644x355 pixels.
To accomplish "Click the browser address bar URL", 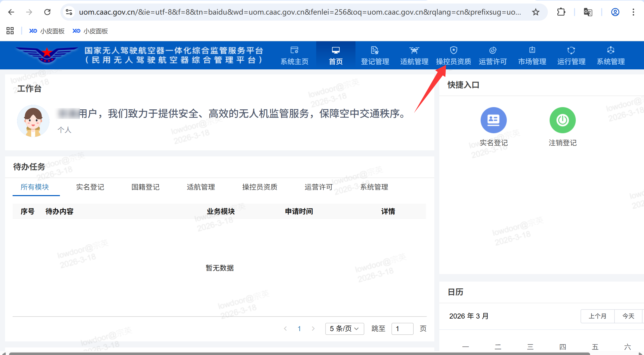I will (x=300, y=12).
